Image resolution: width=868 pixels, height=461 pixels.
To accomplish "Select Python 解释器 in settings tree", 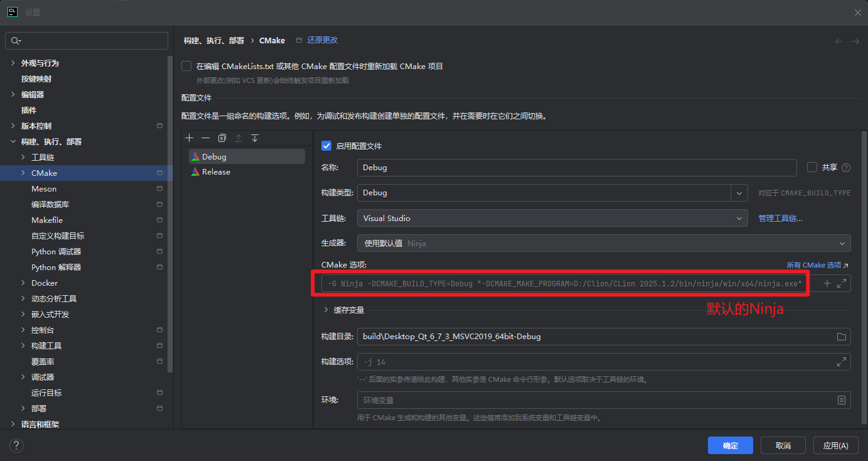I will pos(56,268).
